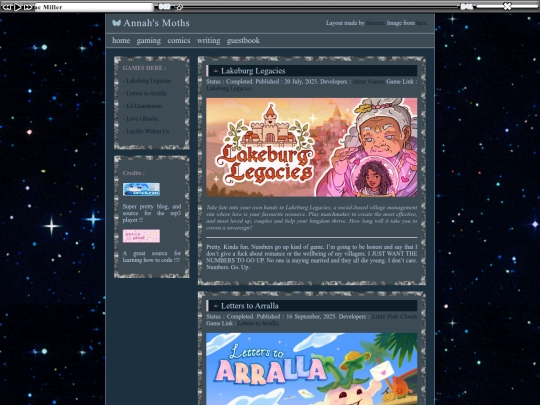Open the Lakeburg Legacies game link under Status
Viewport: 540px width, 405px height.
(x=229, y=88)
